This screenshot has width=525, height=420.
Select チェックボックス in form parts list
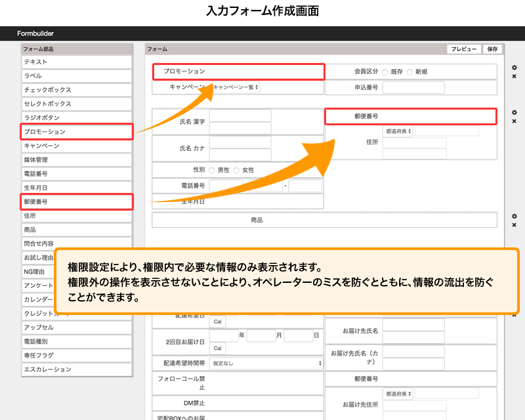click(x=77, y=90)
